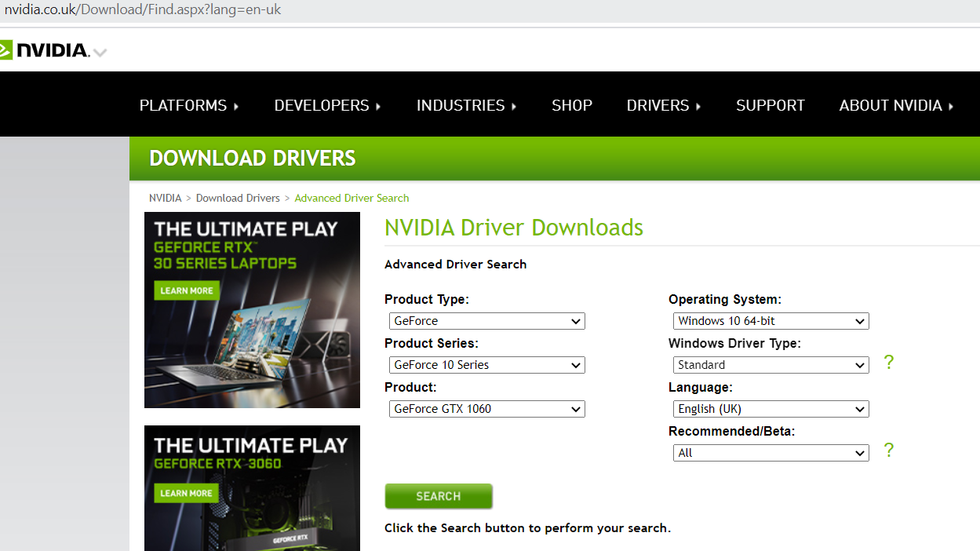Click the Product Series label
Image resolution: width=980 pixels, height=551 pixels.
(x=432, y=344)
